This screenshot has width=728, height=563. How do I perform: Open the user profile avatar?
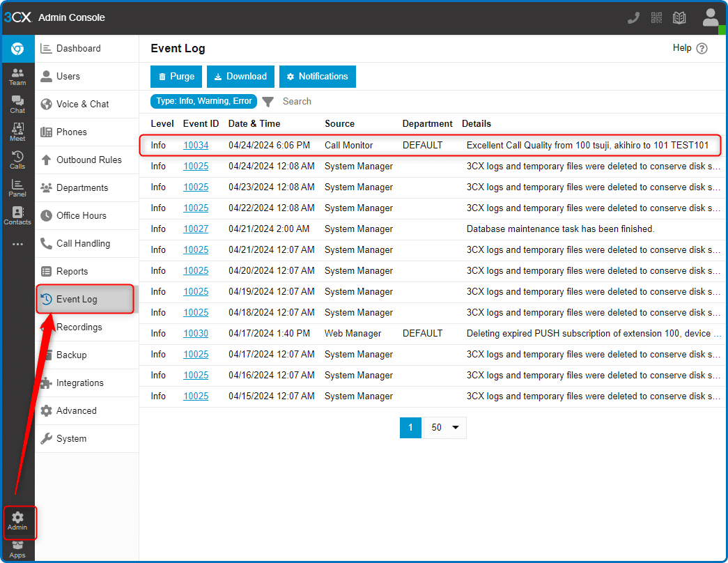[x=711, y=18]
